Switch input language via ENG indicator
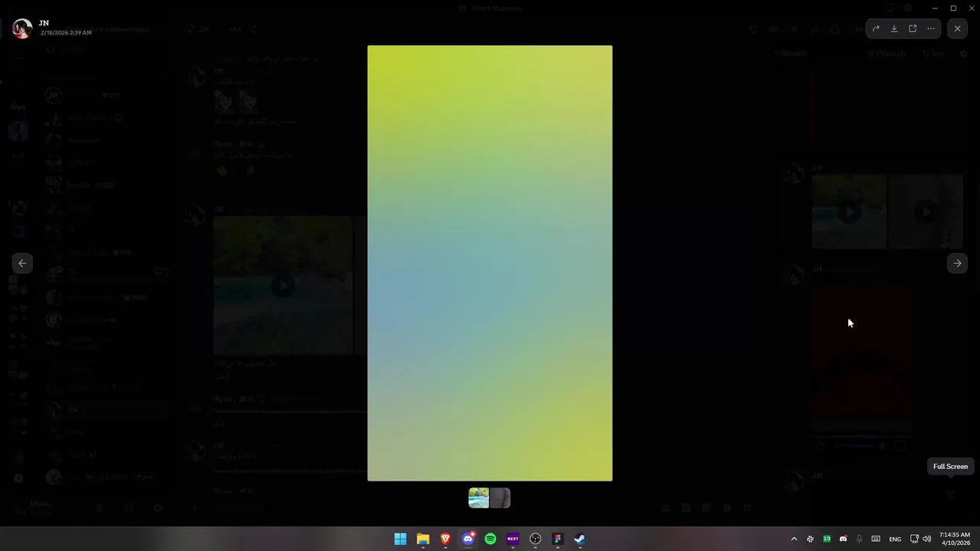The image size is (980, 551). (895, 539)
